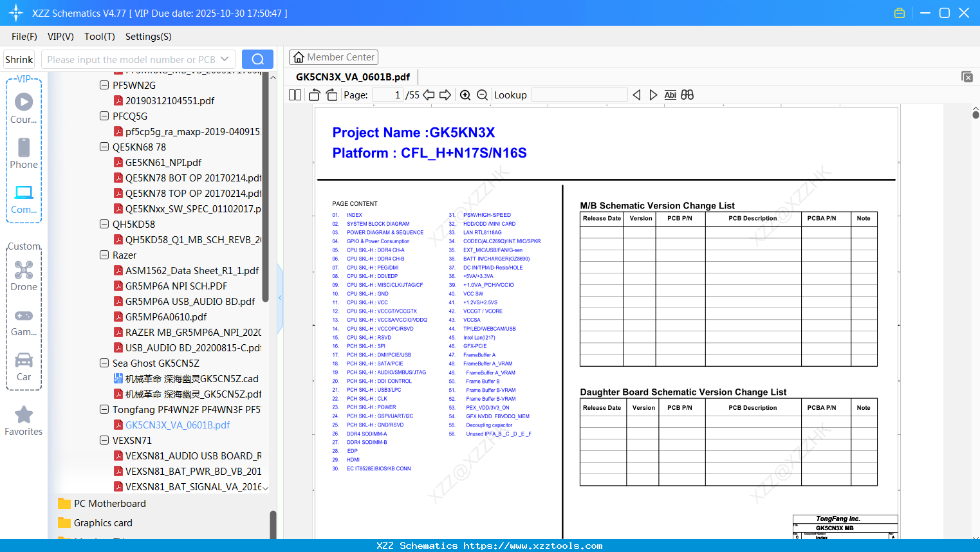This screenshot has height=552, width=980.
Task: Open the Settings(S) menu
Action: pos(149,37)
